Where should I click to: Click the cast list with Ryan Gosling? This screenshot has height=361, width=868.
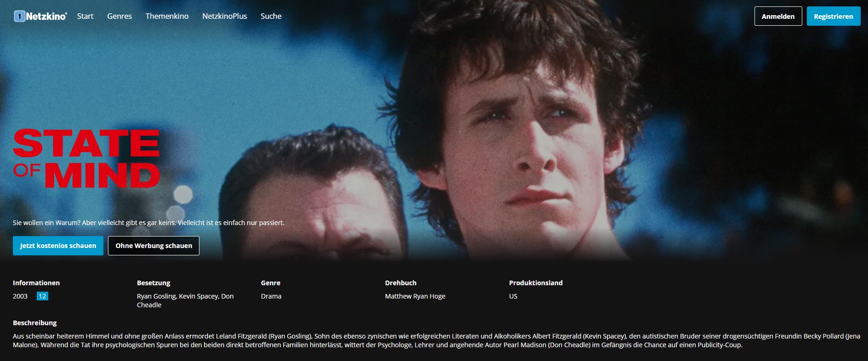click(x=185, y=300)
